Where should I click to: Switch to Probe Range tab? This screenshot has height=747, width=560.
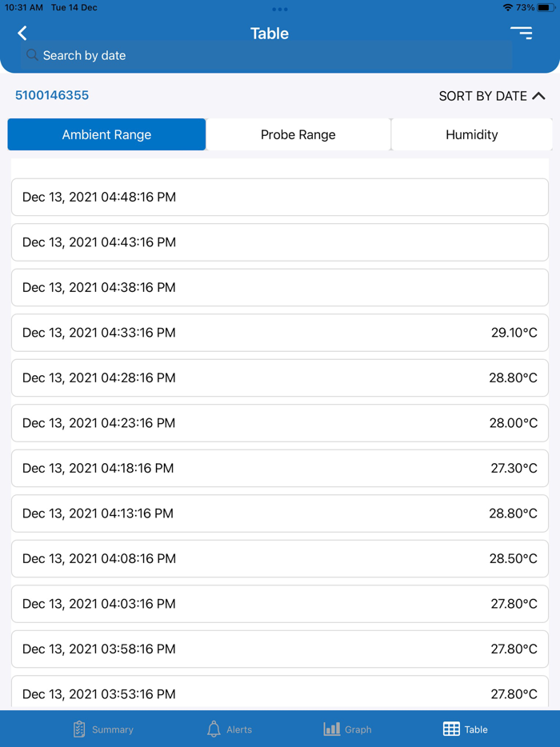298,134
